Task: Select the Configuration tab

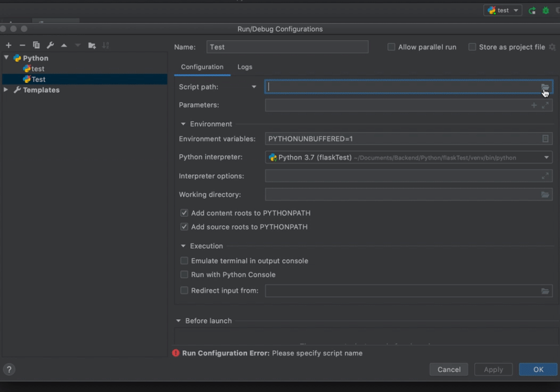Action: (202, 67)
